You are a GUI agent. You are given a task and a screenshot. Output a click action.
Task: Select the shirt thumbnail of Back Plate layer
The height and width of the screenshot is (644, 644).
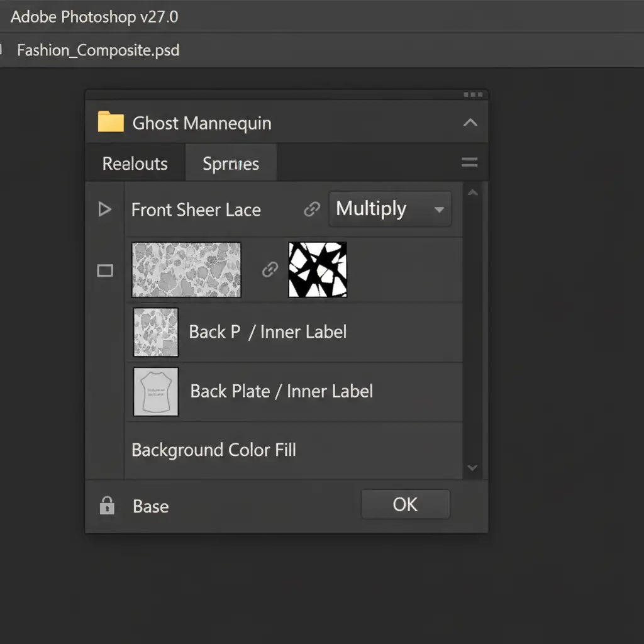point(156,392)
